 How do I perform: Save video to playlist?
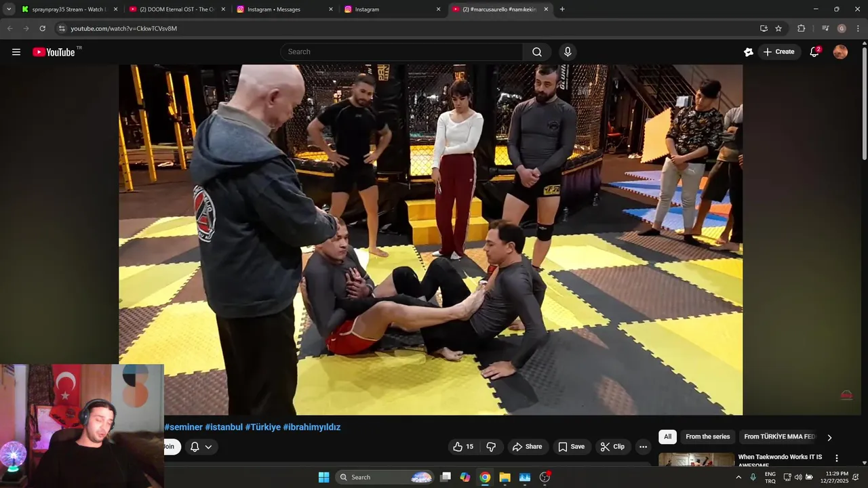[571, 447]
